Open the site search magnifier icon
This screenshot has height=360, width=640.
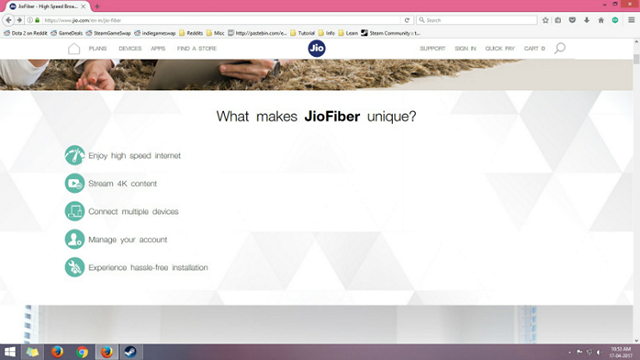pos(560,48)
